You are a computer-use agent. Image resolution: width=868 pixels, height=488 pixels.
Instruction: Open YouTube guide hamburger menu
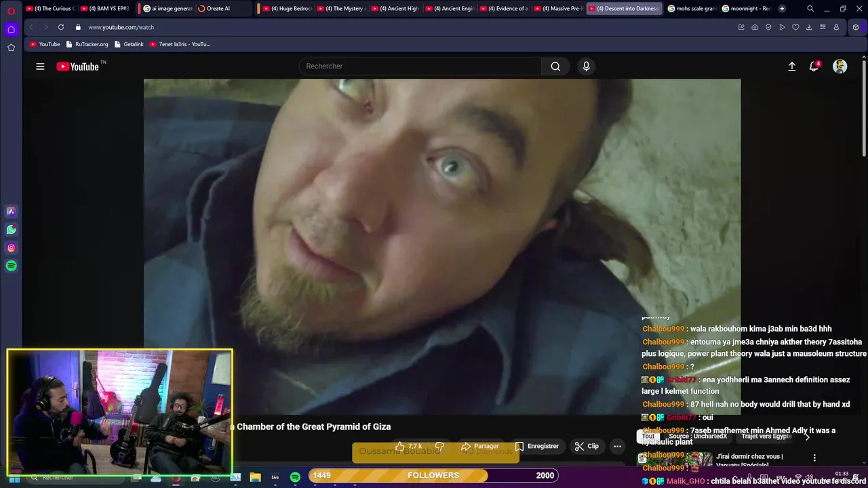click(40, 66)
